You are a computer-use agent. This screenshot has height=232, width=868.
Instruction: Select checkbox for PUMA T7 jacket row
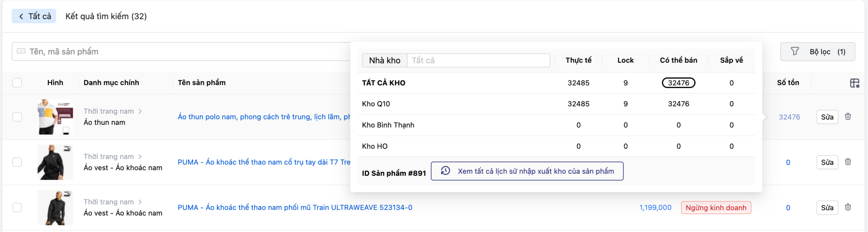click(17, 162)
